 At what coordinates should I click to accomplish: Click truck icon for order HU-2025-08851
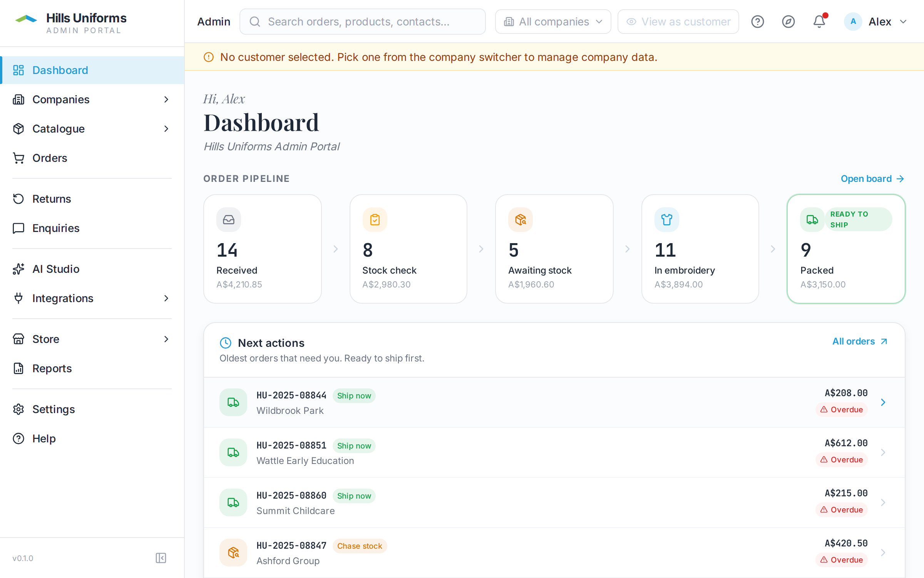point(233,452)
